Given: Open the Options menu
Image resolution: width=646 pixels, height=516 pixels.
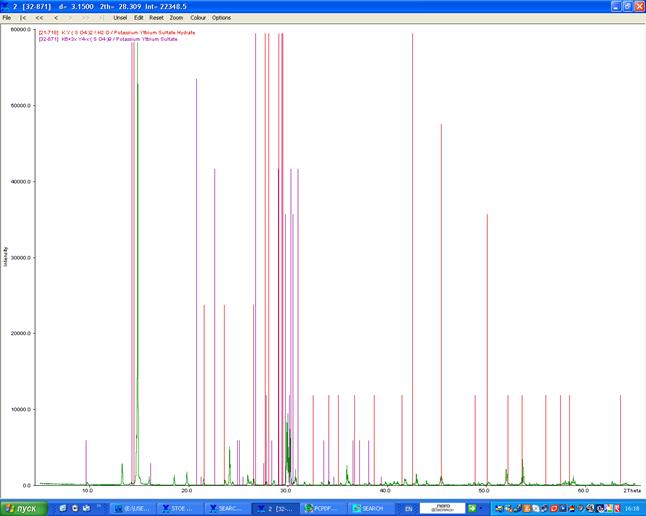Looking at the screenshot, I should 221,18.
